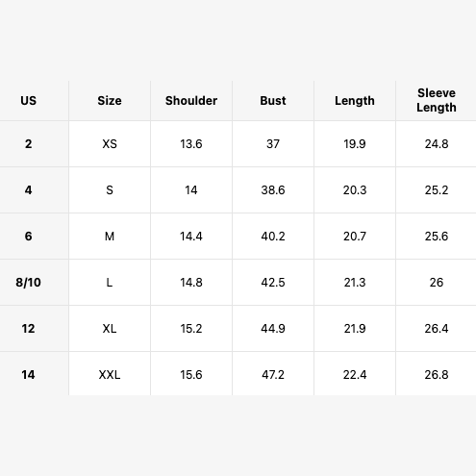This screenshot has width=476, height=476.
Task: Select shoulder value 13.6
Action: [191, 144]
